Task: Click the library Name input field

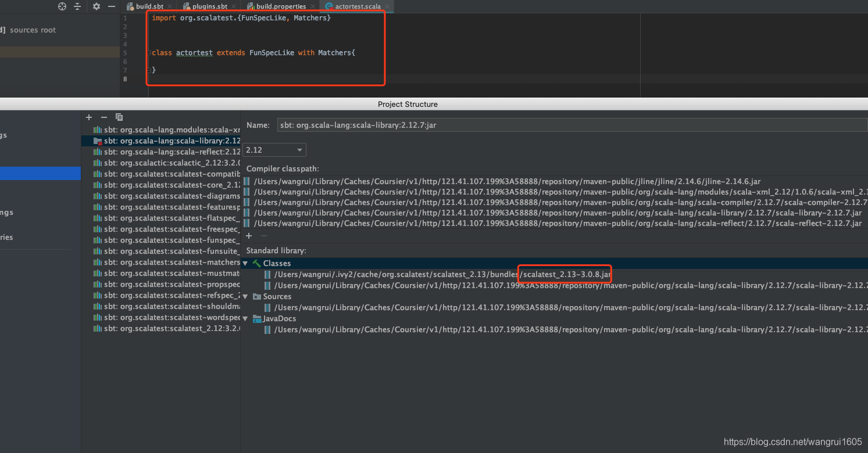Action: [x=572, y=125]
